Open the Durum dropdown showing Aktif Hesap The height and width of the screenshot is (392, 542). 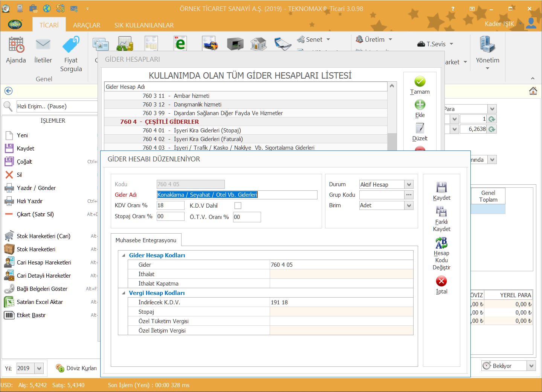[409, 184]
